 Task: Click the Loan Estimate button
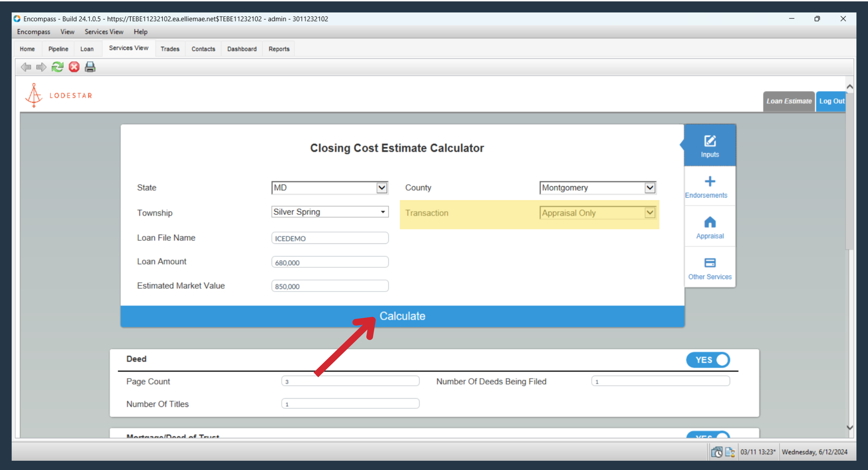[789, 101]
